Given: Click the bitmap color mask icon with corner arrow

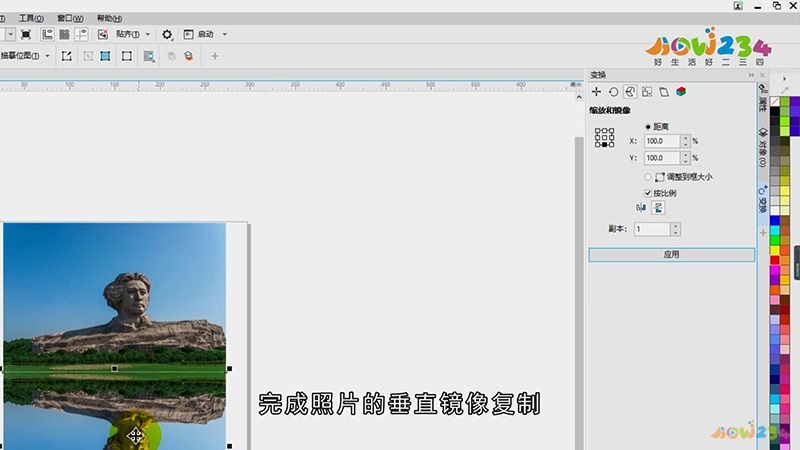Looking at the screenshot, I should pos(149,56).
